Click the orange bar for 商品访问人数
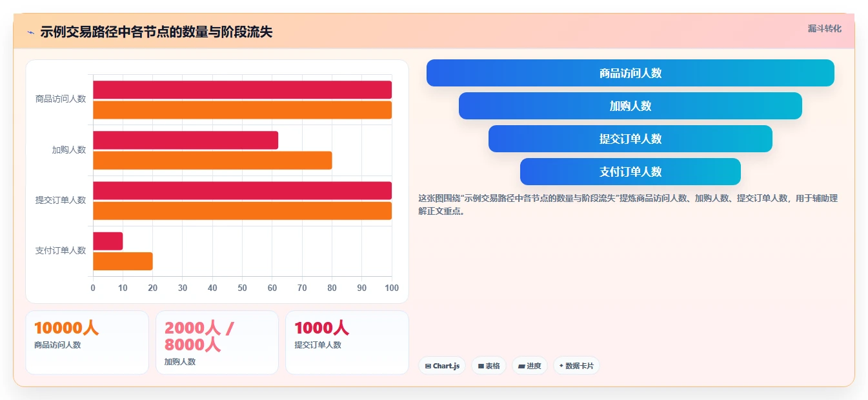The width and height of the screenshot is (868, 400). pos(242,110)
